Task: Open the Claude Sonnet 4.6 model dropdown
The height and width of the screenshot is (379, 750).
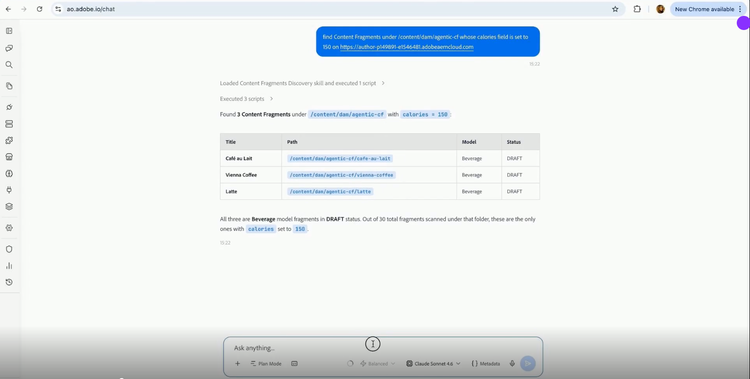Action: 433,364
